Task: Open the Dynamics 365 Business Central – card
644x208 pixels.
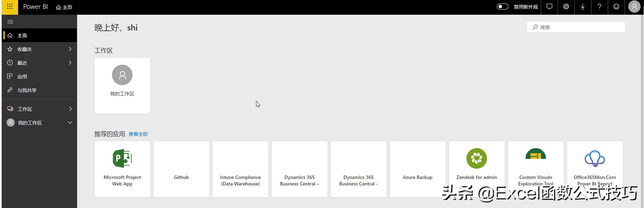Action: (x=299, y=169)
